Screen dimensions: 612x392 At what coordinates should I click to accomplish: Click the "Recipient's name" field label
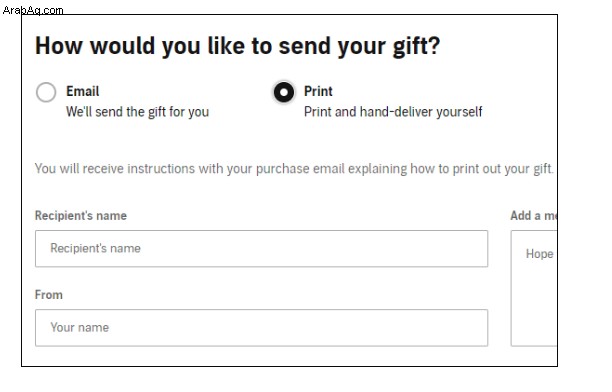click(x=81, y=216)
